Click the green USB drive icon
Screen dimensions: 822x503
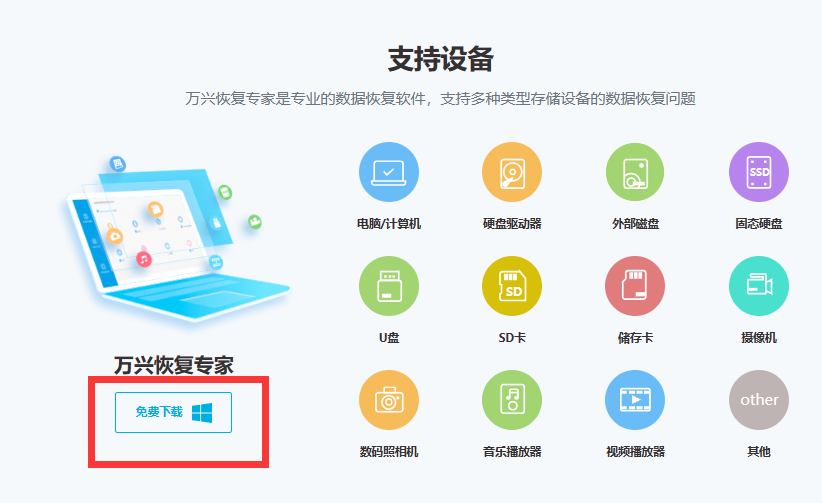pos(388,286)
